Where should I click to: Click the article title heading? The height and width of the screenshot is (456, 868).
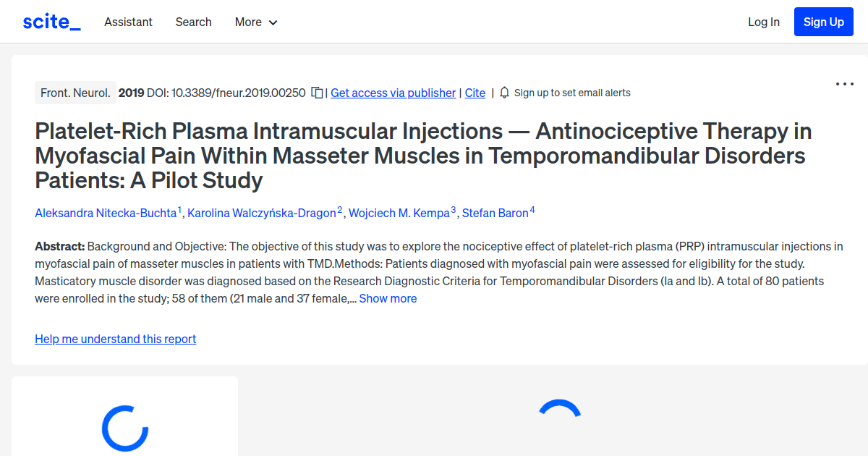(423, 156)
